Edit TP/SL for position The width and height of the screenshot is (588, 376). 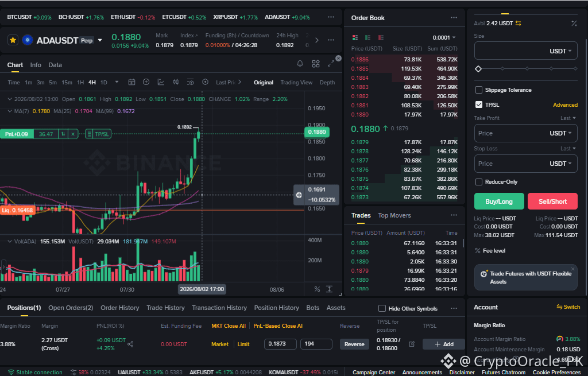411,344
